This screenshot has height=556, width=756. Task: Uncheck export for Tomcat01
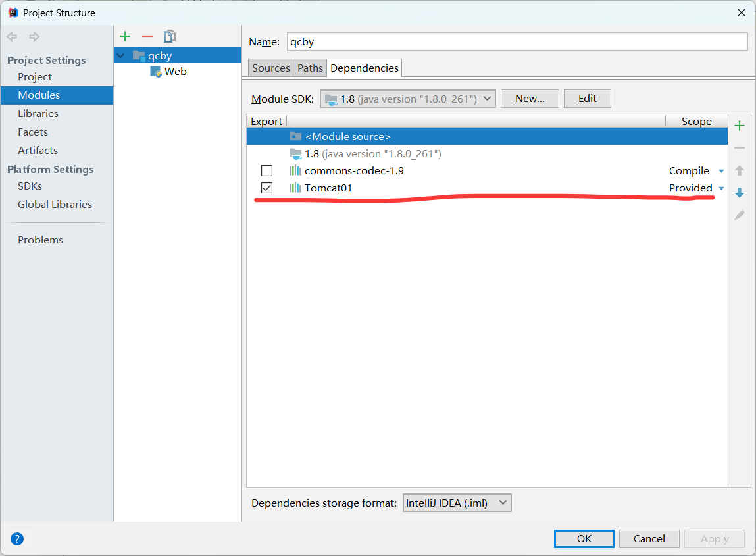coord(266,188)
